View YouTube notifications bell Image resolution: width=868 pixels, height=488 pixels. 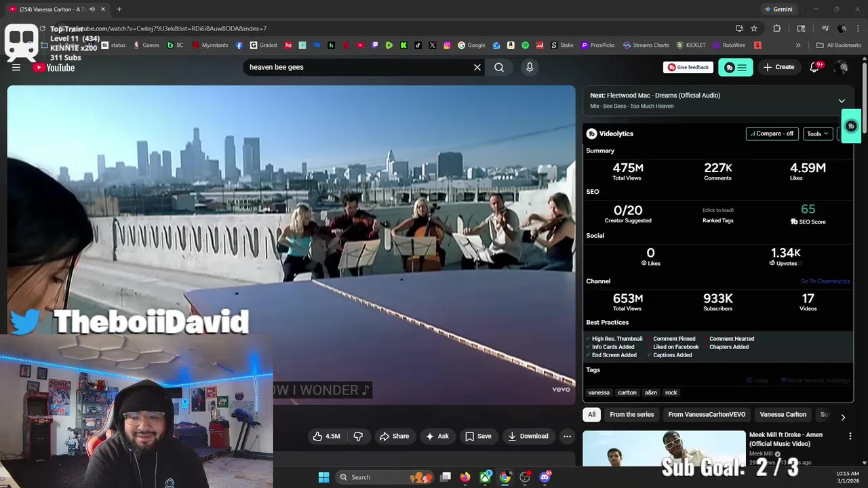[816, 67]
